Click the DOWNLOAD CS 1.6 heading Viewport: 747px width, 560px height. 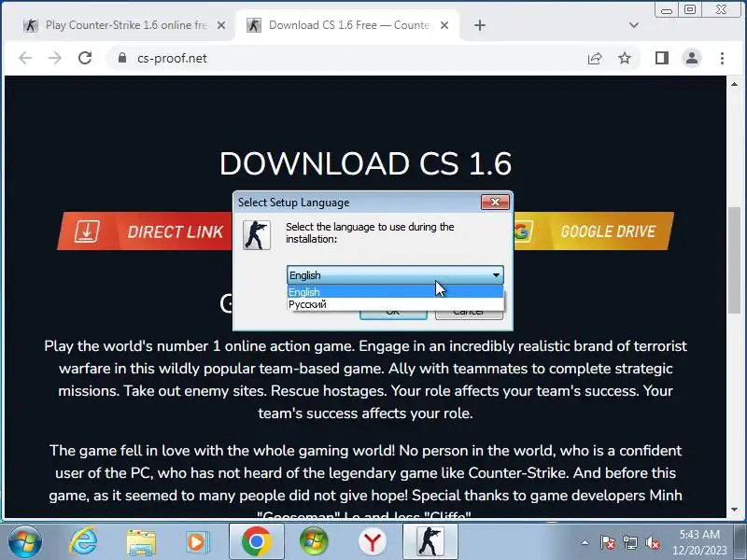click(x=365, y=163)
